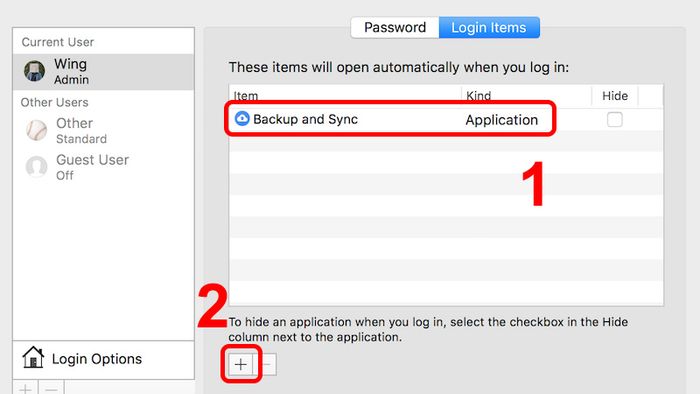Tick the Hide checkbox for Backup and Sync

click(614, 120)
